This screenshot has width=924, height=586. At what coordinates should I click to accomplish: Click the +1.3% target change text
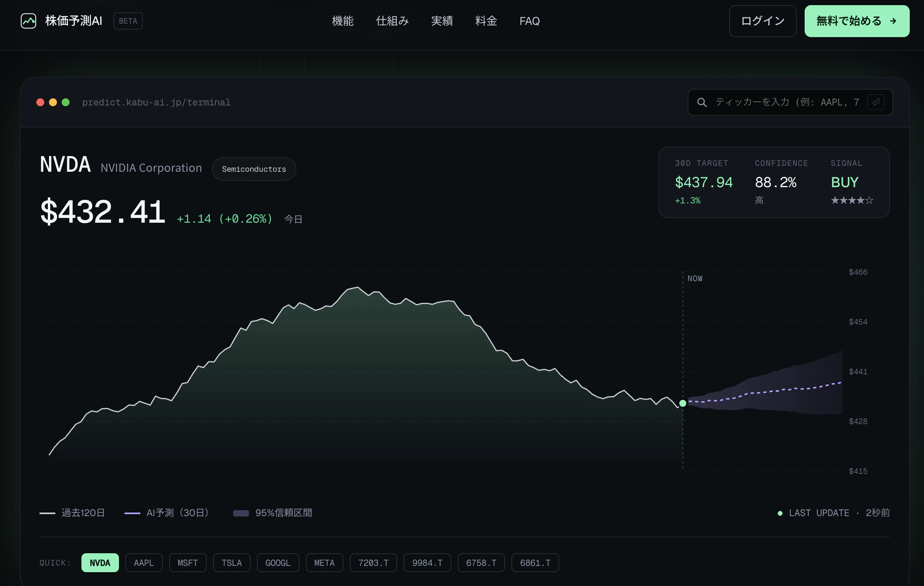click(688, 201)
